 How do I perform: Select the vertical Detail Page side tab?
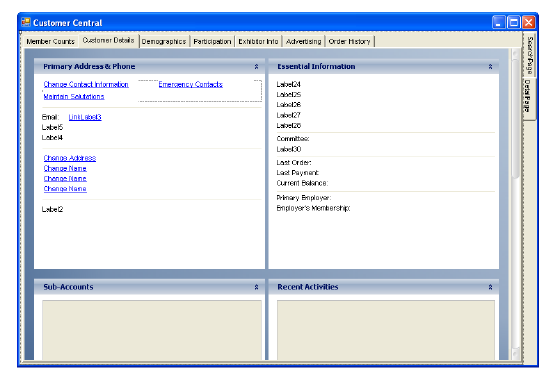click(x=529, y=98)
